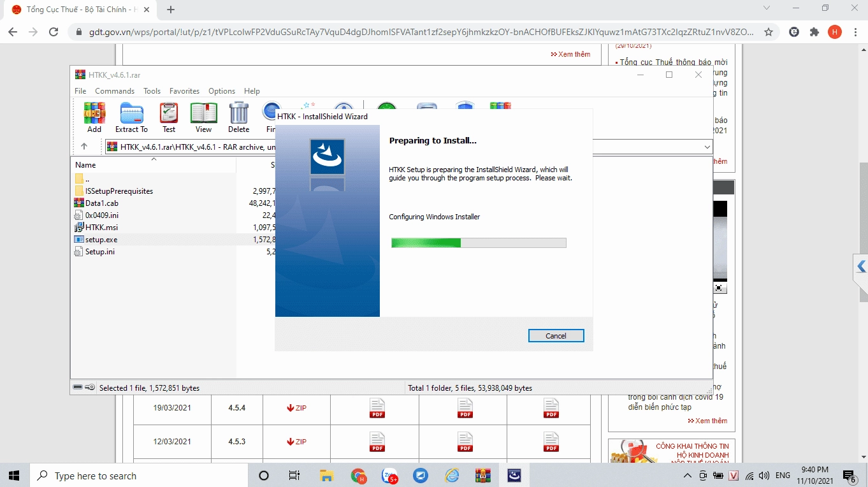Bookmark this page with the star icon
Viewport: 868px width, 487px height.
pyautogui.click(x=769, y=32)
